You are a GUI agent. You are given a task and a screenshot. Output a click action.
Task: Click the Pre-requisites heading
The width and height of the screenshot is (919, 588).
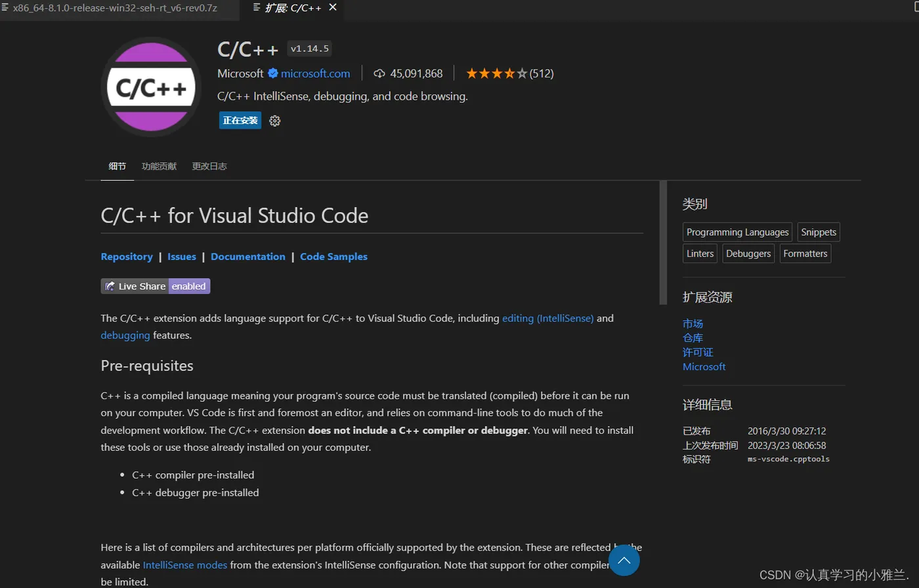(147, 366)
